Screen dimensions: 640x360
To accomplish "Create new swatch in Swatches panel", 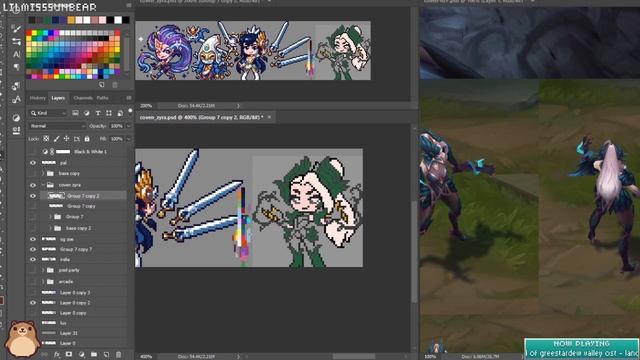I will [x=102, y=85].
